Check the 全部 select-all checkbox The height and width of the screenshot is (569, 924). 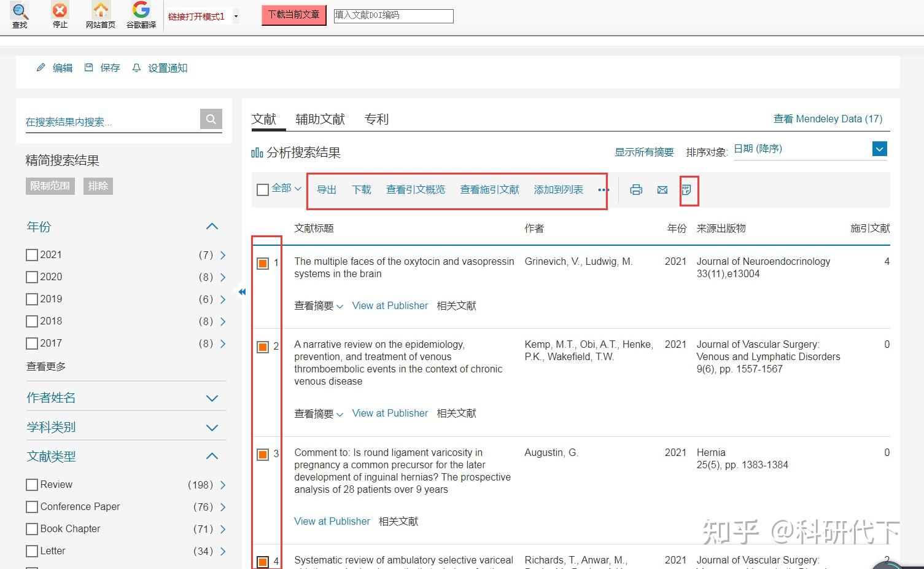pyautogui.click(x=262, y=189)
